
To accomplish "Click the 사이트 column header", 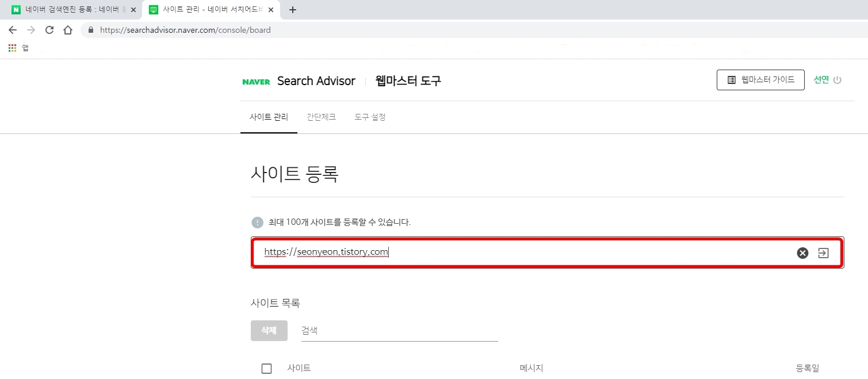I will [299, 368].
